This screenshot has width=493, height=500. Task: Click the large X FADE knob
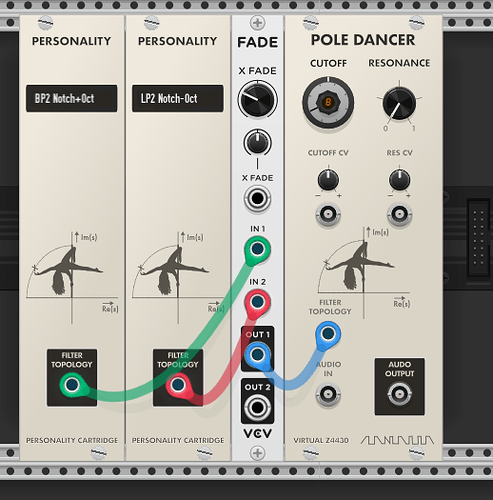coord(257,99)
